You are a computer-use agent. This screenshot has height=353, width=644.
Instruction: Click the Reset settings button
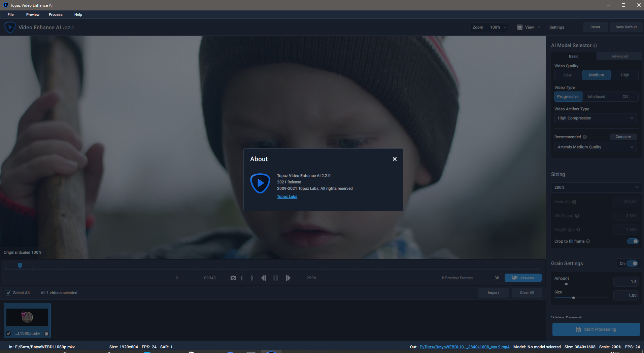[x=595, y=27]
